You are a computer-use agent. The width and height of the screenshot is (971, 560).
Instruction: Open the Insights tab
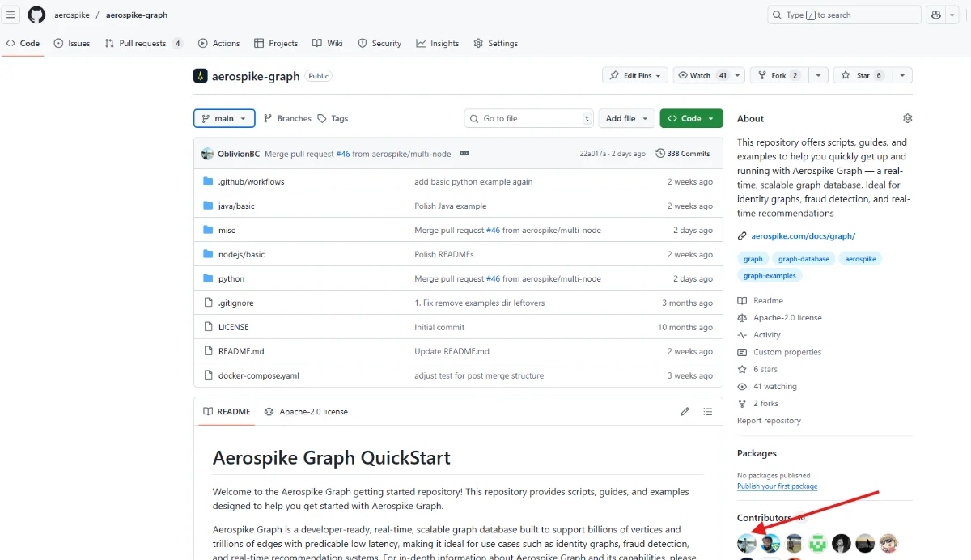[438, 43]
